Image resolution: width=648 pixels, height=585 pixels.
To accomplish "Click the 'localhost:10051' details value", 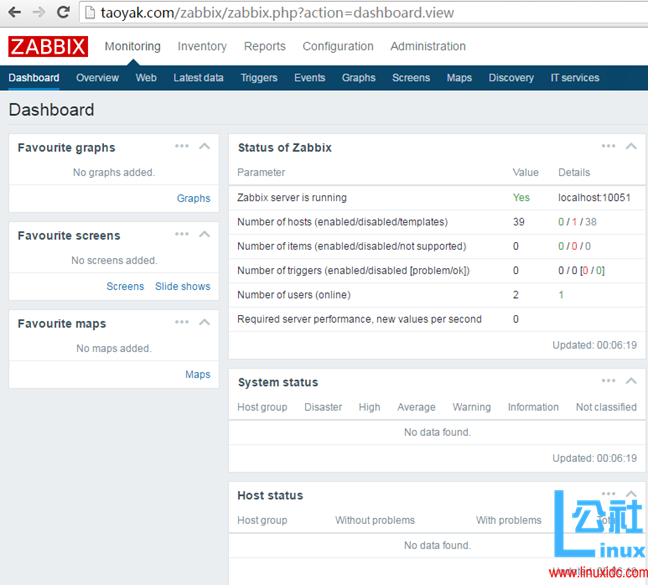I will tap(594, 198).
